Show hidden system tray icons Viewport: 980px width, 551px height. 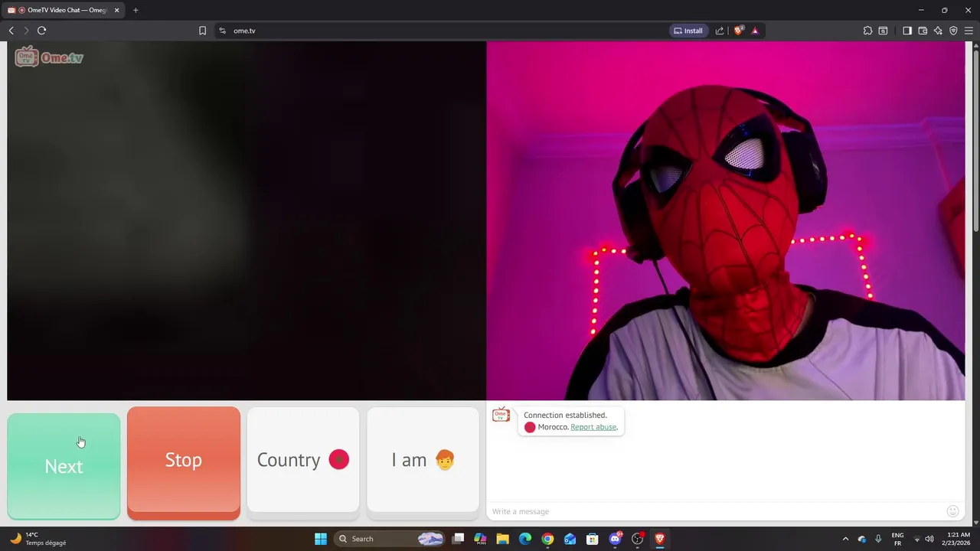pos(845,539)
